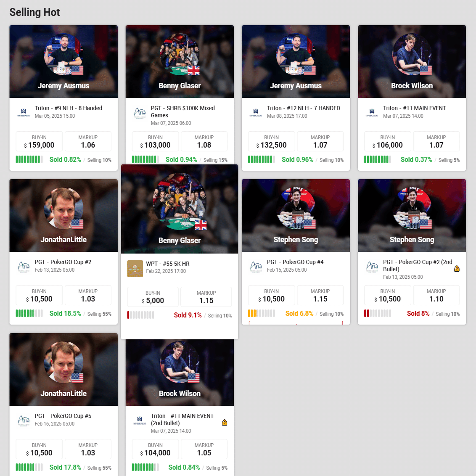476x476 pixels.
Task: Click the MARKUP 1.15 box on Stephen Song's card
Action: point(320,295)
